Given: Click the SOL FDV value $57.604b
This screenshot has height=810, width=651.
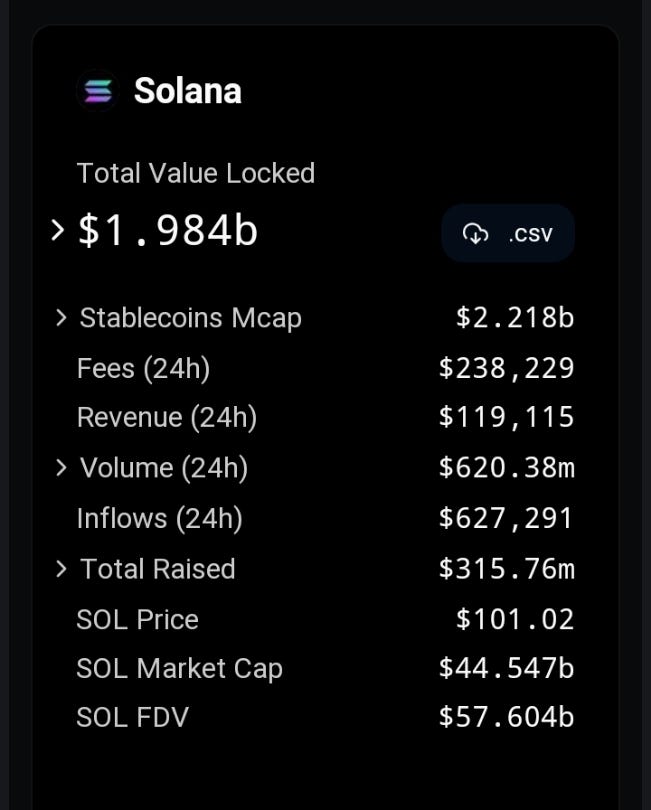Looking at the screenshot, I should coord(506,717).
